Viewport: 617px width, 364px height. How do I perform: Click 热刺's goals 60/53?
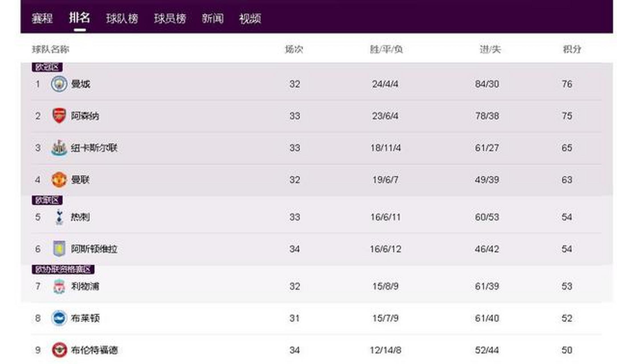point(487,217)
